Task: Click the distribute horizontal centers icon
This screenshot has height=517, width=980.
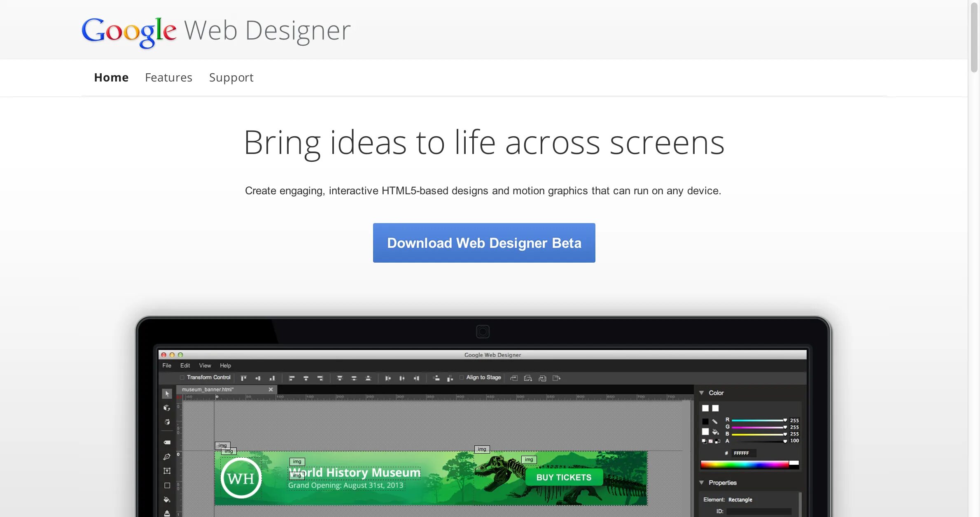Action: (402, 378)
